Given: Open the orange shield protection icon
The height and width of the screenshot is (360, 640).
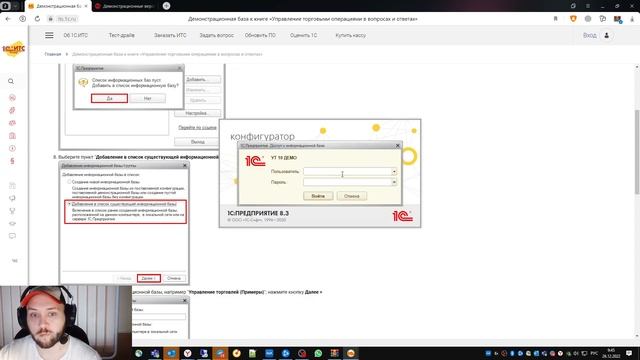Looking at the screenshot, I should tap(573, 19).
